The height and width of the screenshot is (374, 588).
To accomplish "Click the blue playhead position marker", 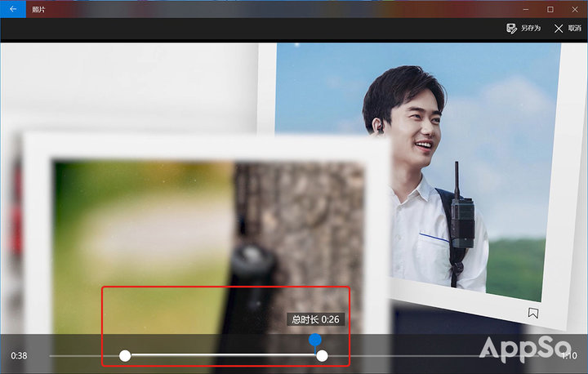I will (x=315, y=340).
